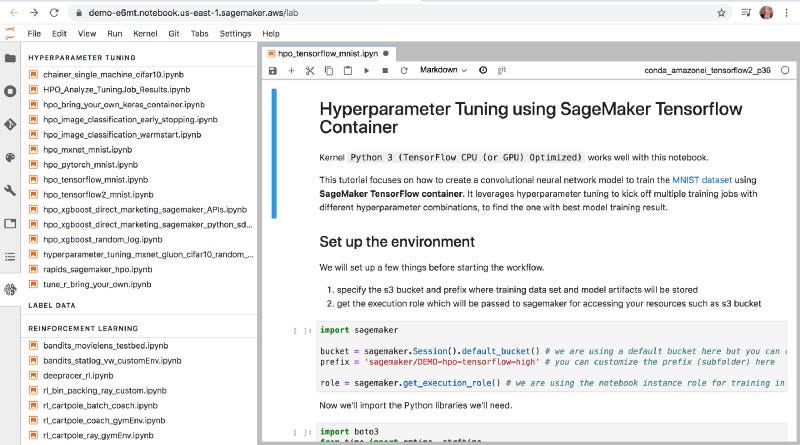Bookmark this page with the star icon
This screenshot has height=445, width=800.
pyautogui.click(x=721, y=13)
